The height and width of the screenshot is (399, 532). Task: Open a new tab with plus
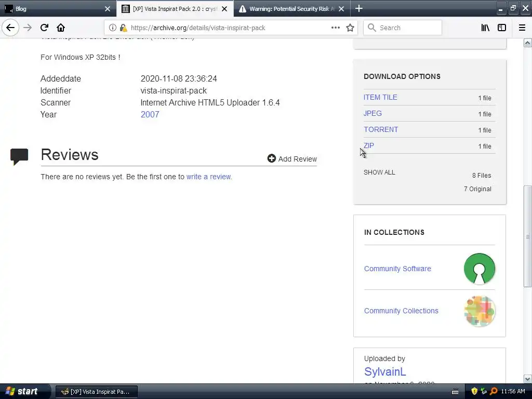pos(359,8)
